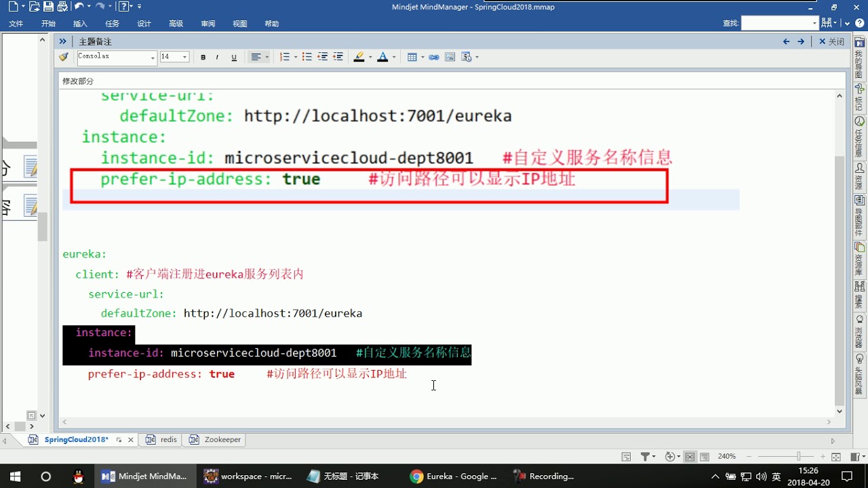Image resolution: width=868 pixels, height=488 pixels.
Task: Click fit map to window icon
Action: [x=836, y=457]
